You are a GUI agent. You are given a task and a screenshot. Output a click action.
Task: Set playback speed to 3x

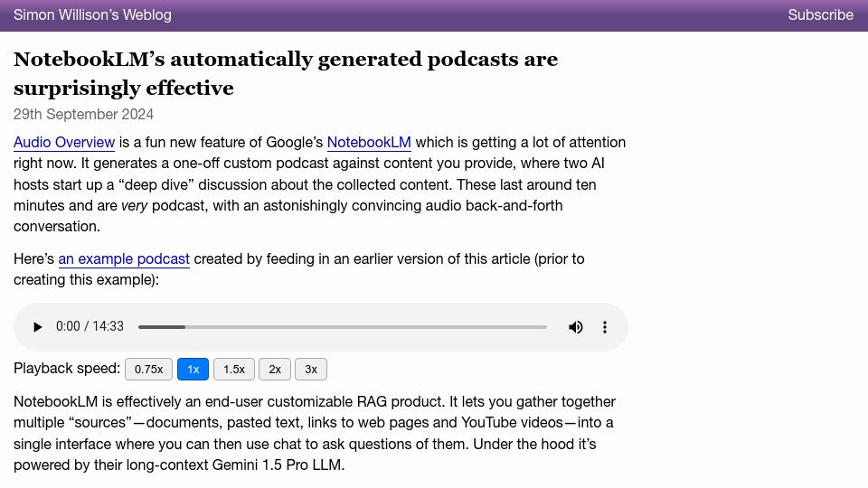(x=311, y=369)
